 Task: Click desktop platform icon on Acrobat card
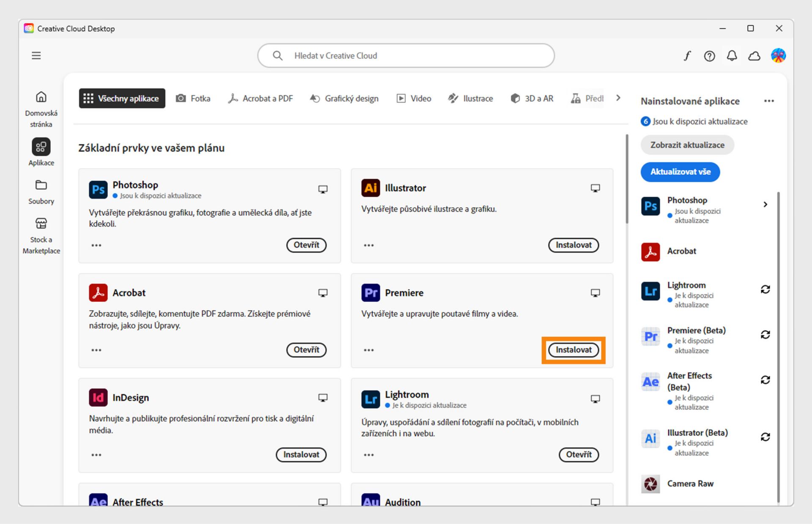(x=323, y=293)
